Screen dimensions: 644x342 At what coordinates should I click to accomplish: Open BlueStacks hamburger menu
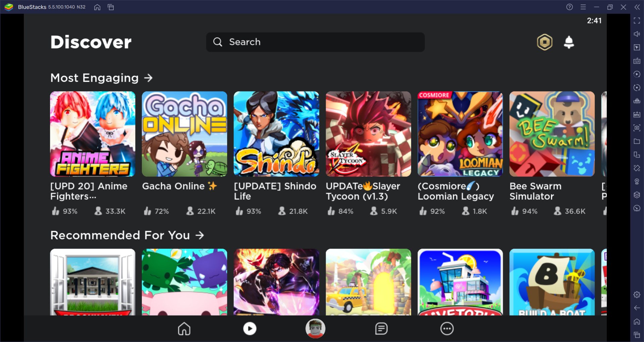click(x=583, y=7)
